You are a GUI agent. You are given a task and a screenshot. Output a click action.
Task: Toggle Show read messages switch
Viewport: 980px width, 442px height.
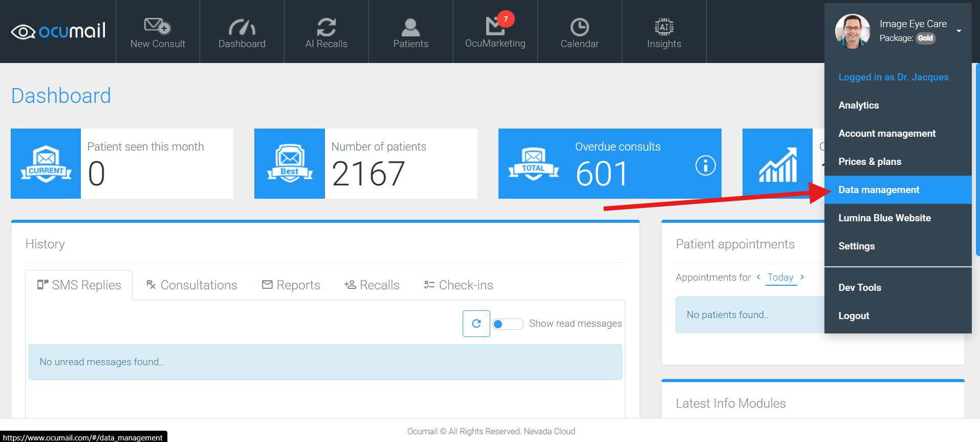pyautogui.click(x=508, y=324)
